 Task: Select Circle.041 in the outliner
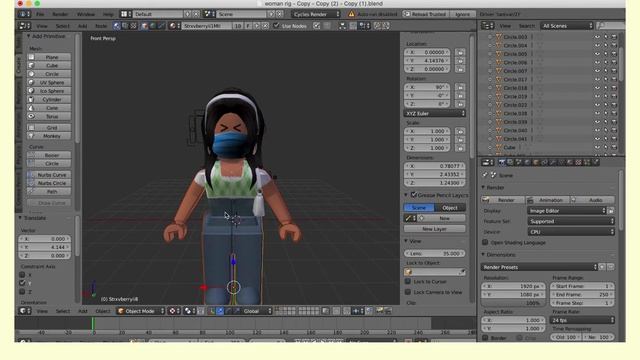click(515, 139)
